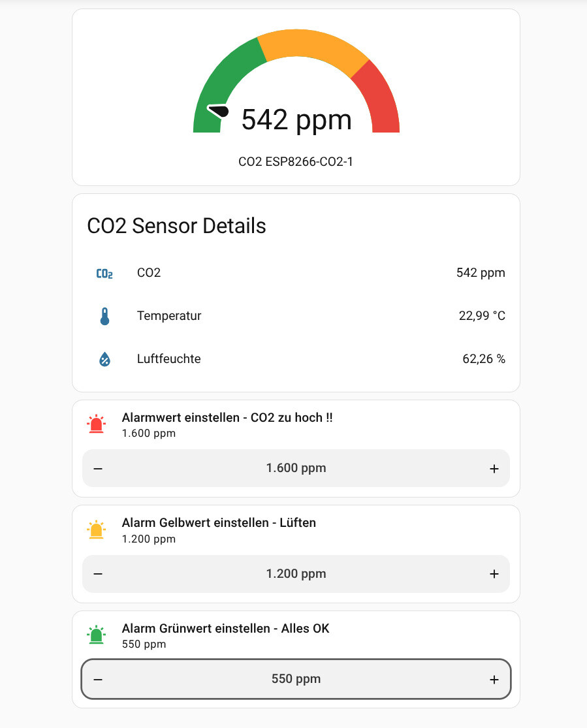Open Alarmwert einstellen - CO2 zu hoch title
Viewport: 587px width, 728px height.
pyautogui.click(x=227, y=417)
